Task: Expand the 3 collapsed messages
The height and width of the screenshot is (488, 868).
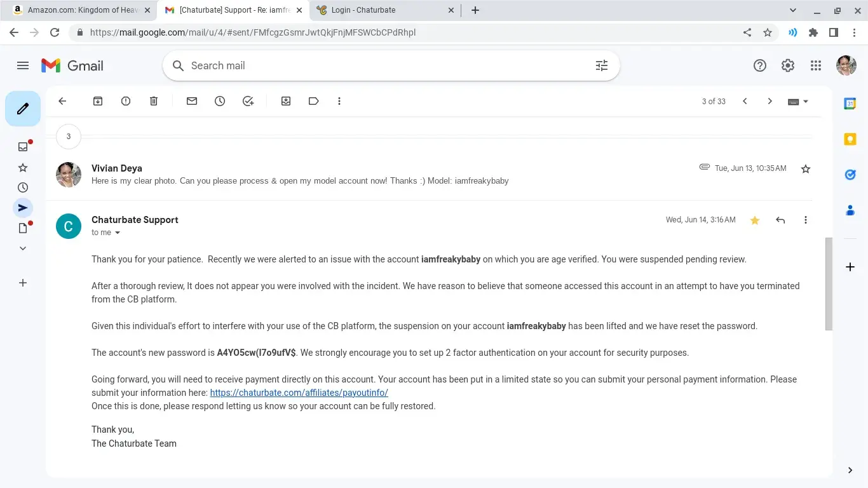Action: (69, 136)
